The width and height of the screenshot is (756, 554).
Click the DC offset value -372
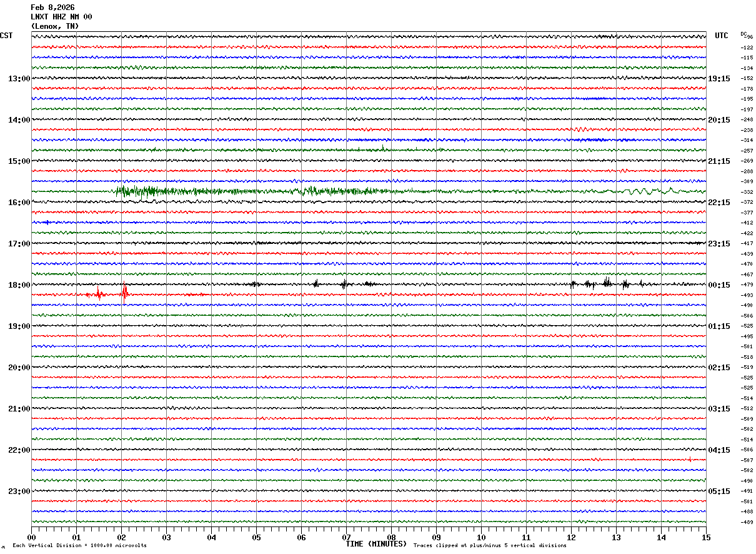[747, 203]
